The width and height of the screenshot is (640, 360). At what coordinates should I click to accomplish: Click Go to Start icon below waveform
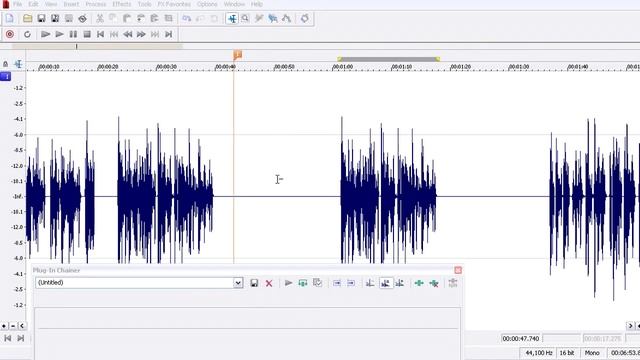[8, 338]
